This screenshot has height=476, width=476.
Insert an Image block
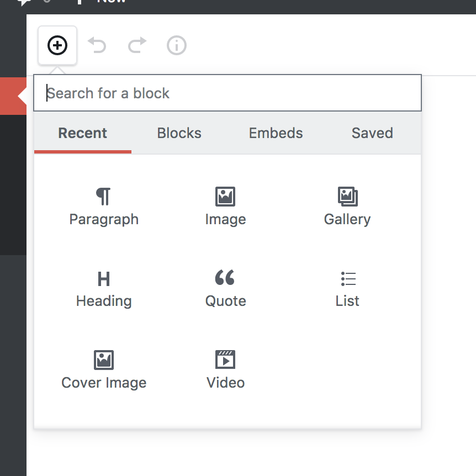(225, 207)
